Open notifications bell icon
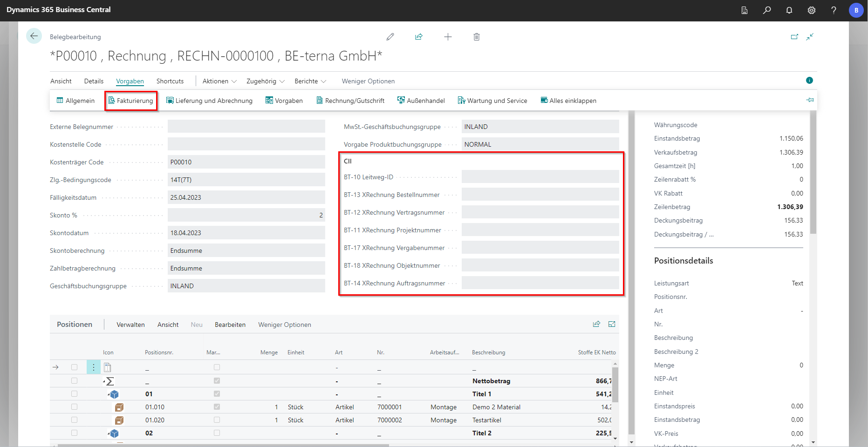This screenshot has height=447, width=868. point(789,10)
